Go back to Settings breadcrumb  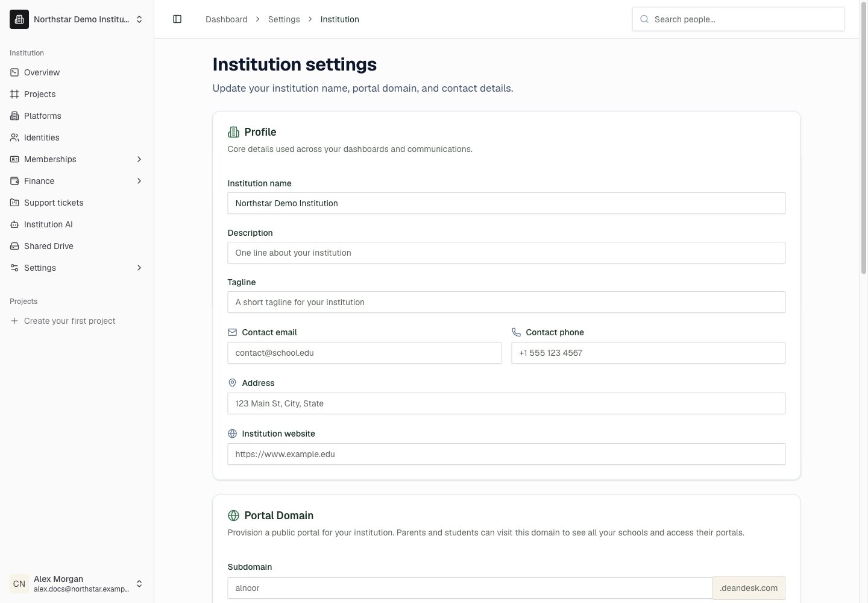click(284, 19)
